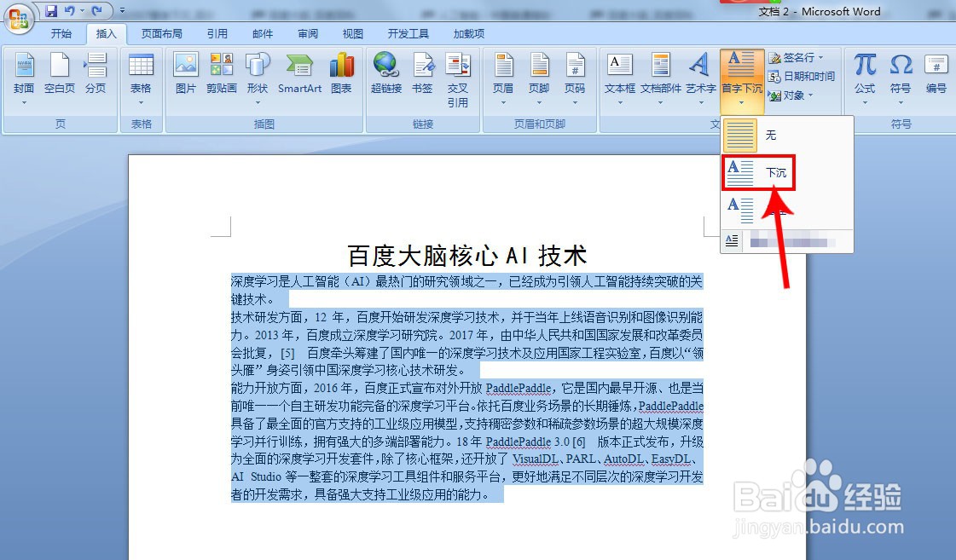This screenshot has width=956, height=560.
Task: Go to the 审阅 tab
Action: tap(307, 33)
